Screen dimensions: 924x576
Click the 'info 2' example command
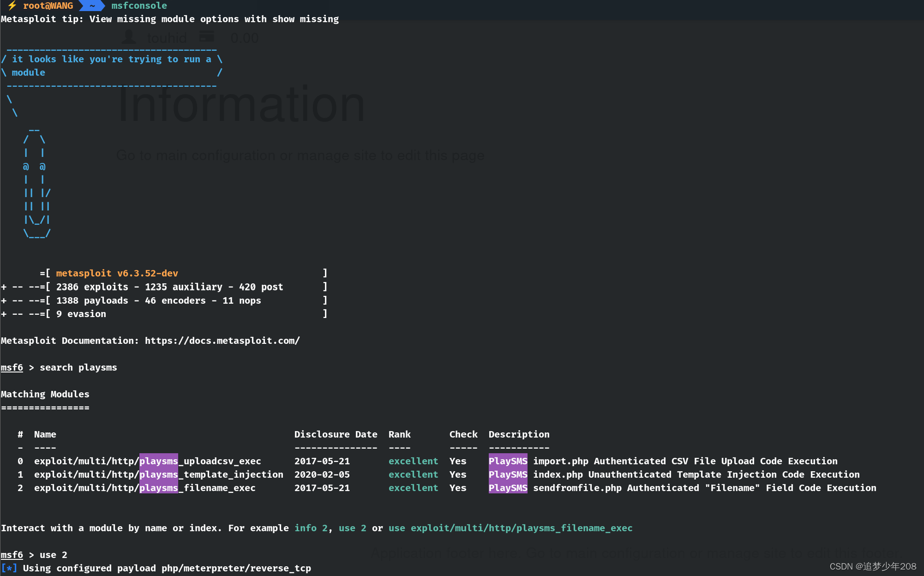pyautogui.click(x=311, y=528)
